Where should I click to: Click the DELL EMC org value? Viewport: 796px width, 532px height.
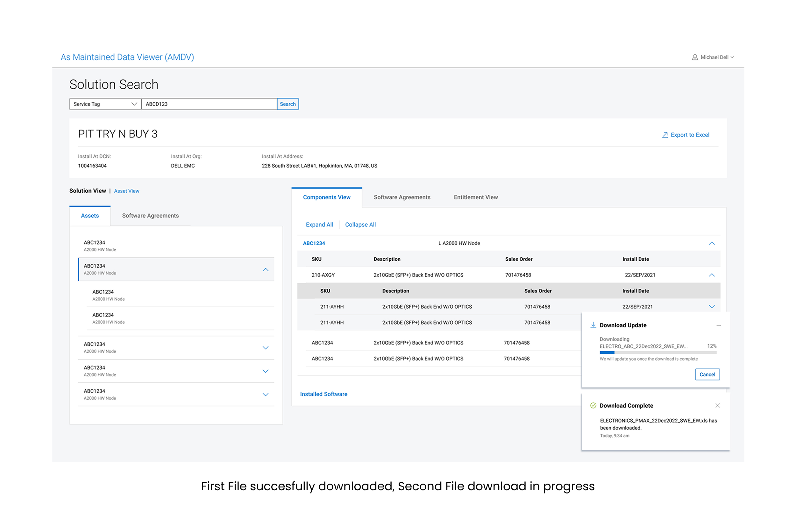(182, 166)
